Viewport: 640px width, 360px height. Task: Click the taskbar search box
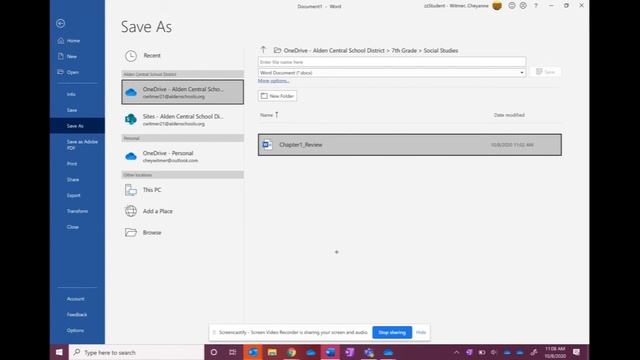137,352
